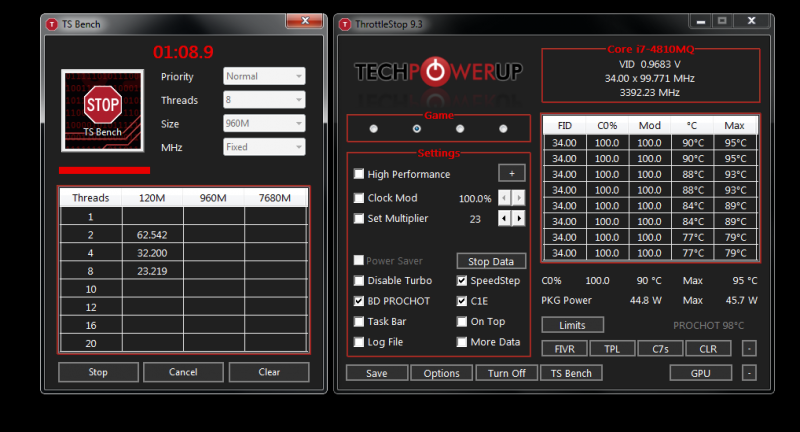This screenshot has height=432, width=800.
Task: Click the red benchmark progress bar
Action: tap(105, 170)
